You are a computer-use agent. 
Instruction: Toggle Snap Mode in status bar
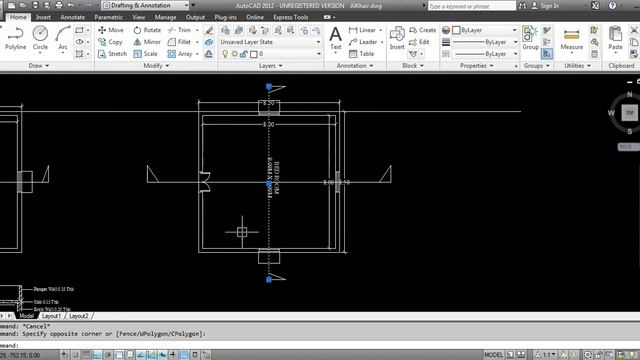[x=75, y=355]
